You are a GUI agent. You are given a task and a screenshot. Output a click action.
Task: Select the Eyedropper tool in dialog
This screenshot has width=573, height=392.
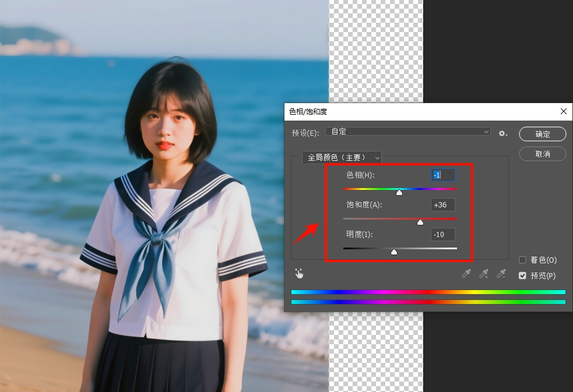(x=466, y=273)
